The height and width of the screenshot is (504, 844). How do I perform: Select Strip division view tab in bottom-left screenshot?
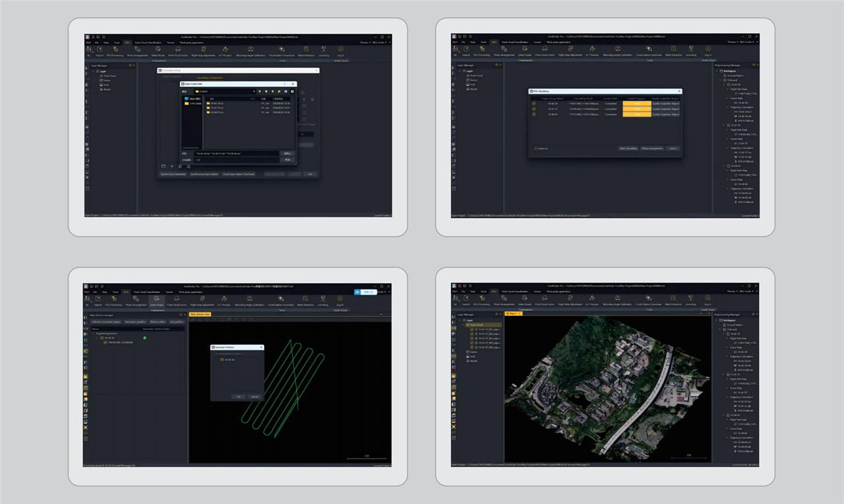tap(200, 314)
